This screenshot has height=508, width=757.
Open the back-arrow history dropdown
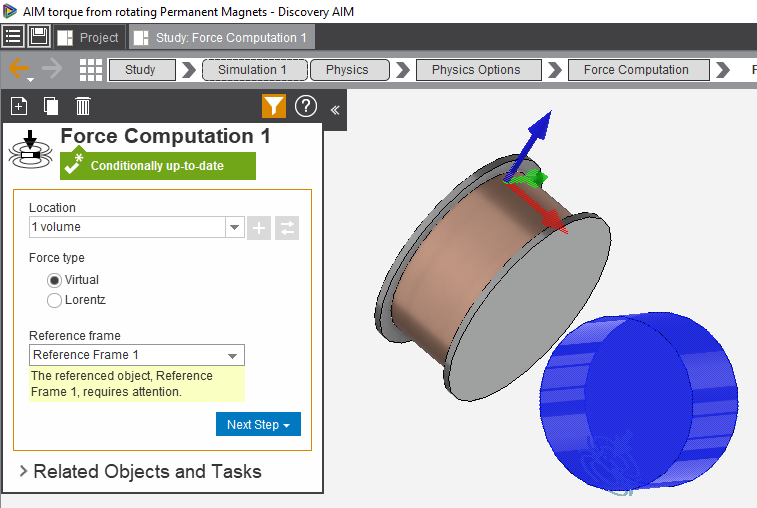click(x=30, y=79)
